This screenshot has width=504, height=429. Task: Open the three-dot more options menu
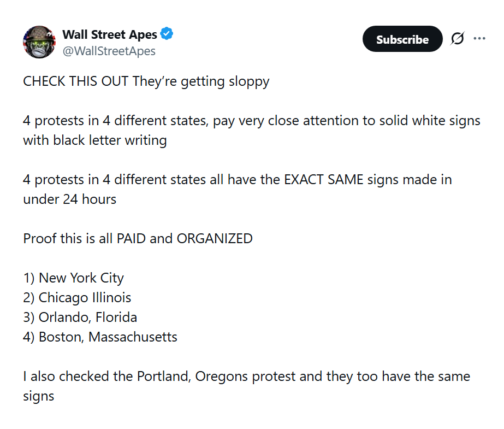click(x=479, y=39)
